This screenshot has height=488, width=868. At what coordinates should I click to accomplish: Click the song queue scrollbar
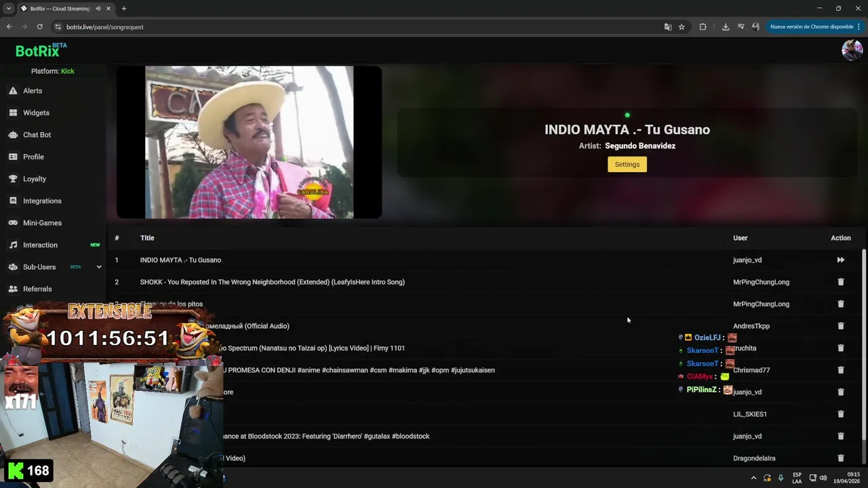click(x=863, y=346)
